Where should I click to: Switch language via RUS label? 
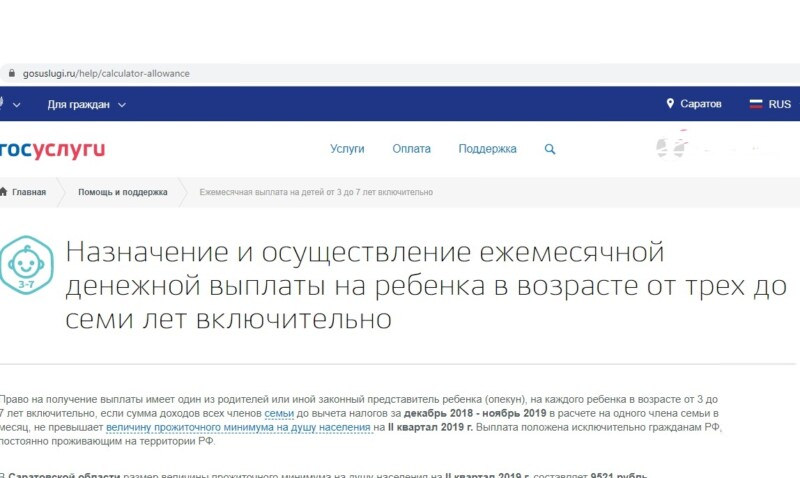[x=780, y=104]
